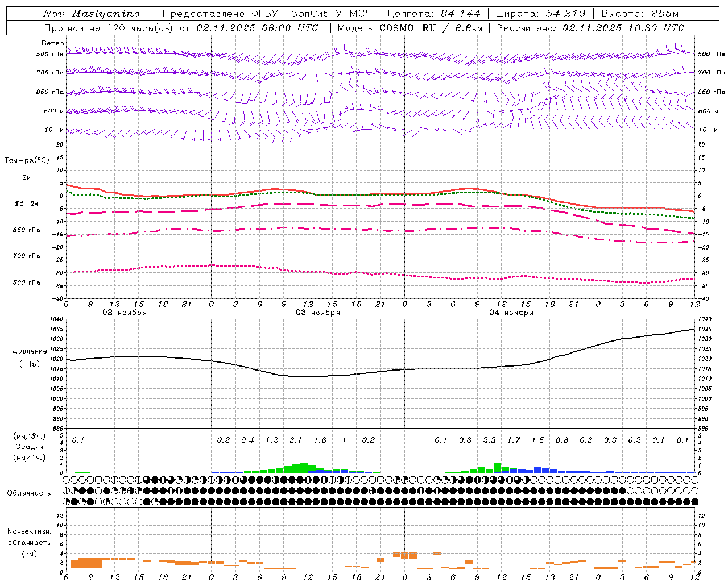Viewport: 728px width, 582px height.
Task: Click the elevation text "Высота: 285м"
Action: point(640,14)
